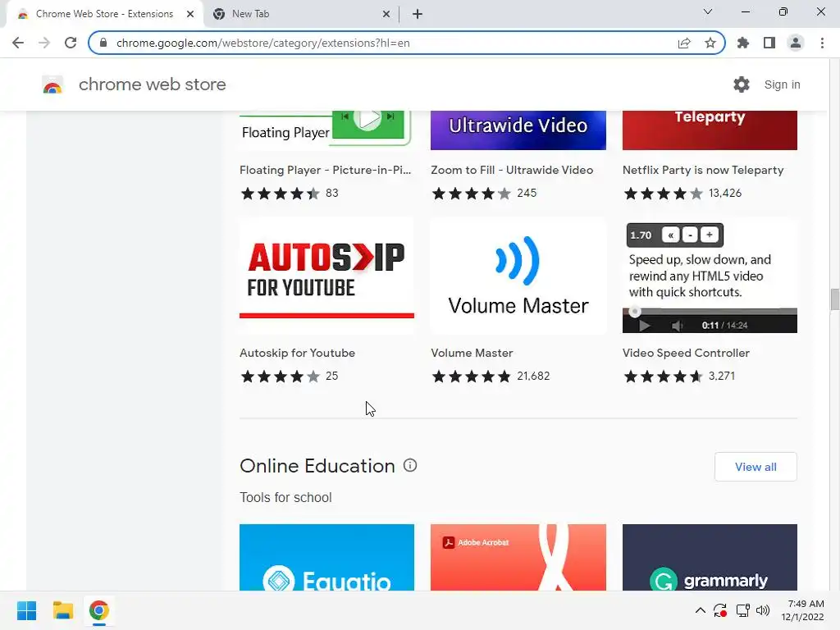Open the taskbar clock and date
This screenshot has height=630, width=840.
coord(802,610)
